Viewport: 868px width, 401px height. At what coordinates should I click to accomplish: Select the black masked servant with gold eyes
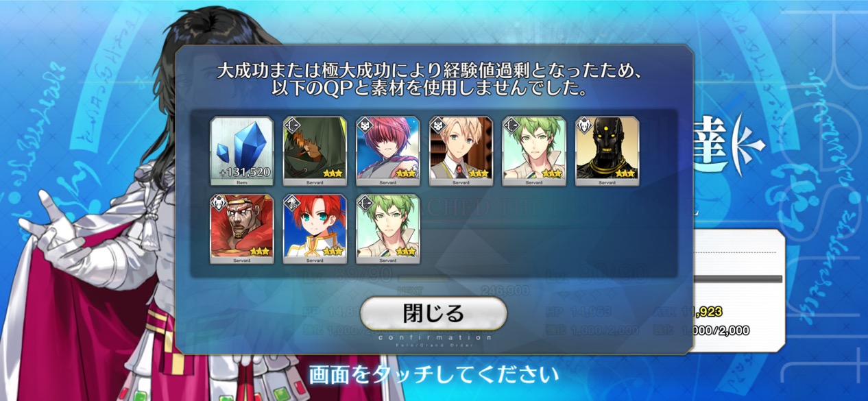[607, 151]
